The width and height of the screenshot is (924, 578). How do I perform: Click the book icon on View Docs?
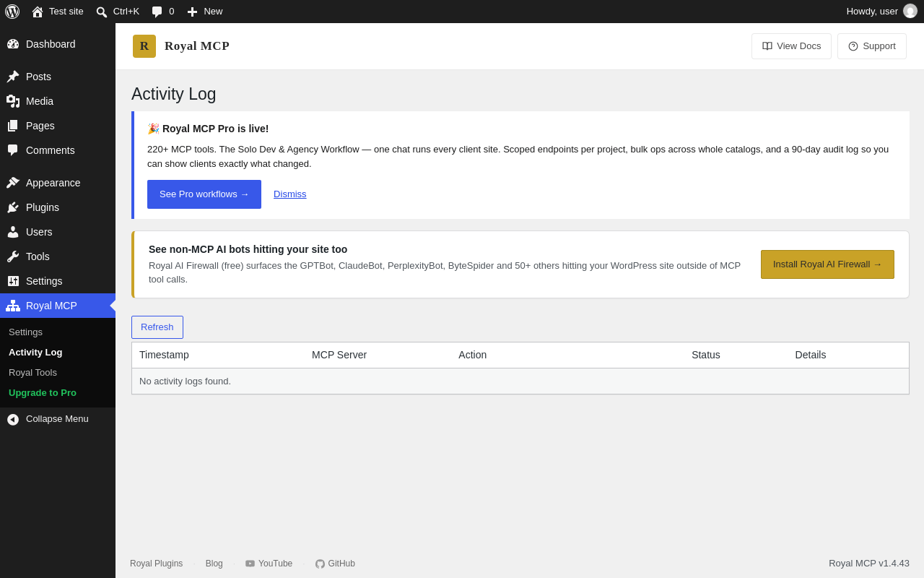click(767, 46)
